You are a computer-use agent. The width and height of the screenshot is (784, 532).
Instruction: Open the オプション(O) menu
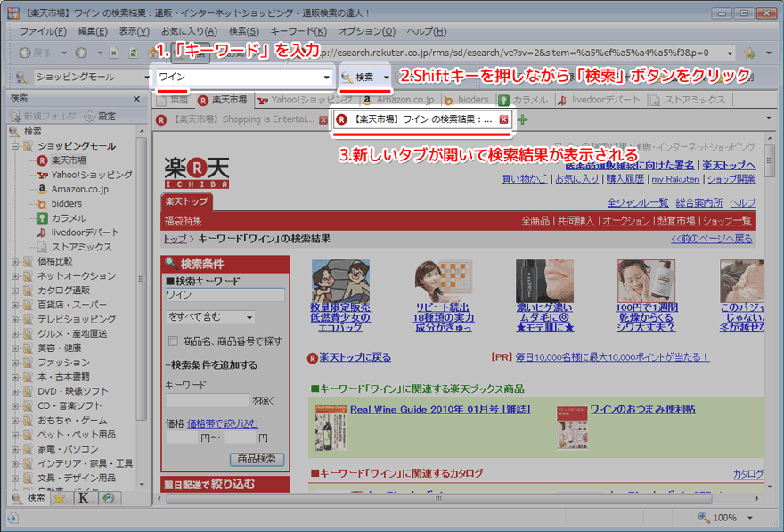pos(367,31)
